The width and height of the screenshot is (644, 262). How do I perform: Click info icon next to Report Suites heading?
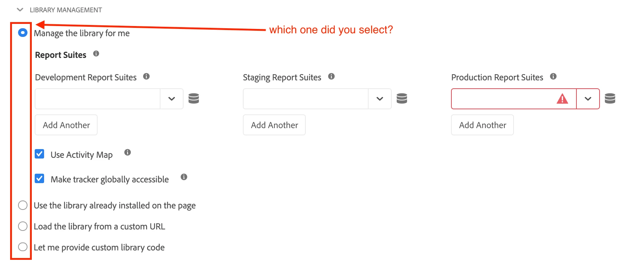pos(96,54)
